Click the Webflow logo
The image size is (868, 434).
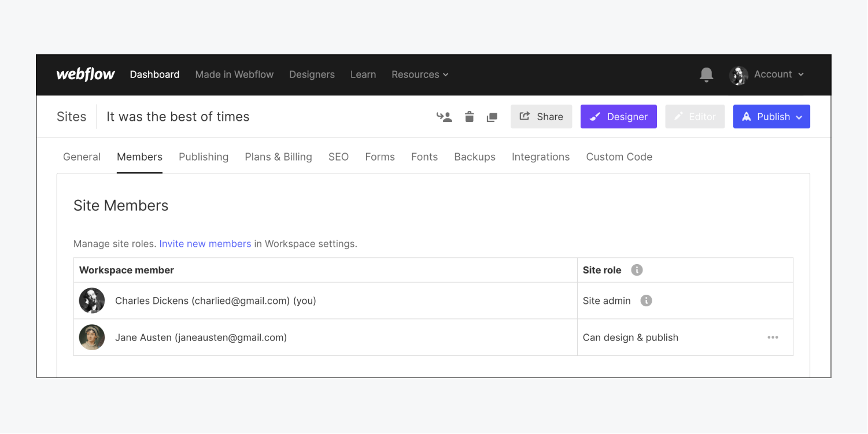point(86,75)
